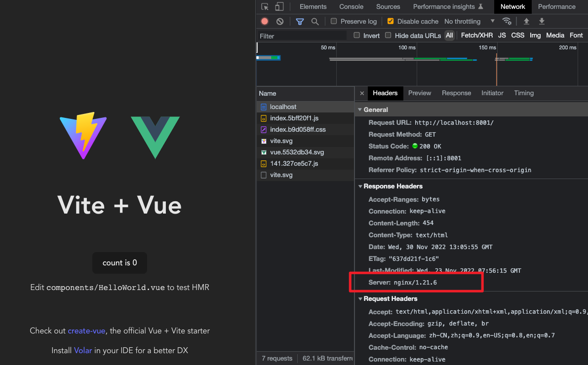Select the All filter type
This screenshot has width=588, height=365.
tap(449, 35)
